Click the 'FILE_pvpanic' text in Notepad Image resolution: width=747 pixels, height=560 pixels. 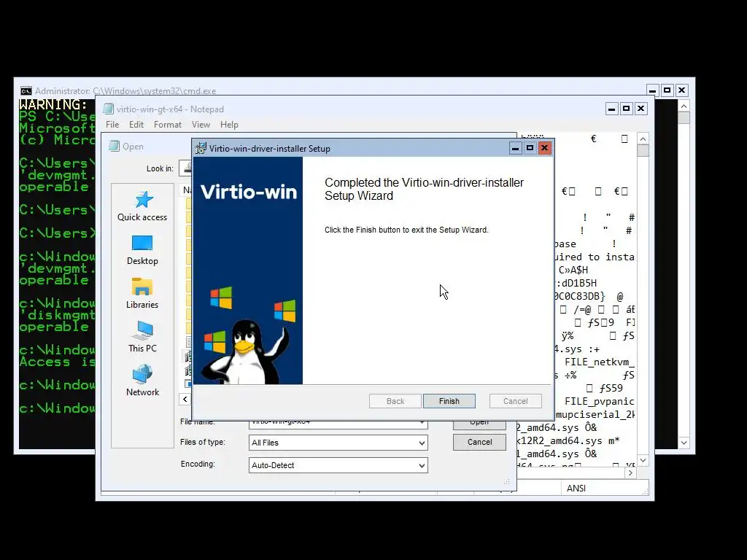click(x=600, y=402)
